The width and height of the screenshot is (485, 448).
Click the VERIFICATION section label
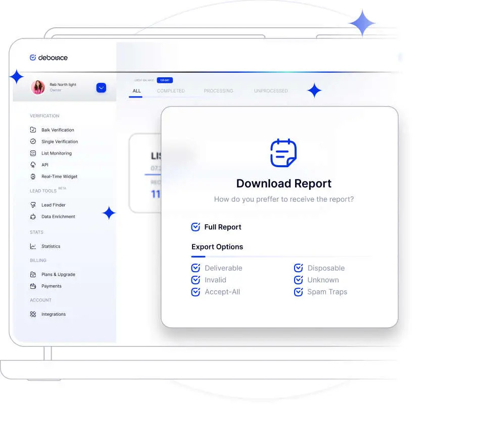click(x=44, y=116)
